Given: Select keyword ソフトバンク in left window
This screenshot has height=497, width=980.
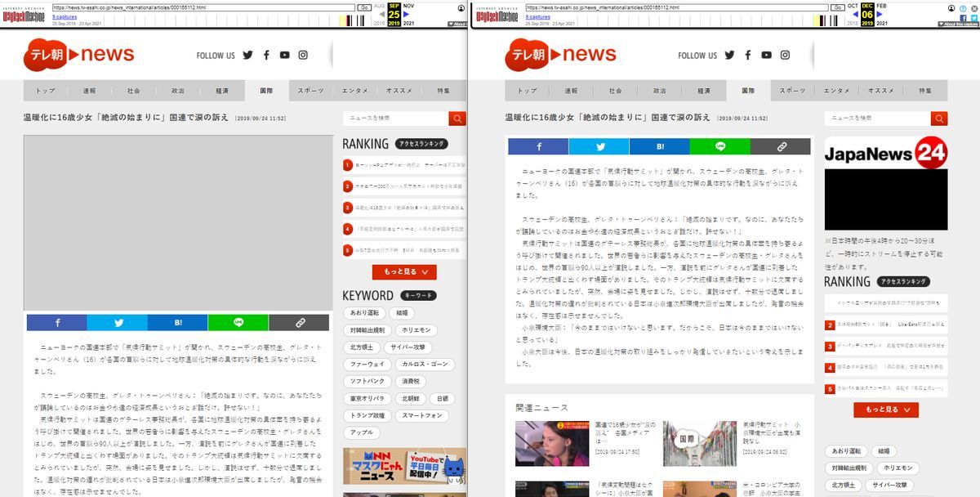Looking at the screenshot, I should tap(366, 381).
